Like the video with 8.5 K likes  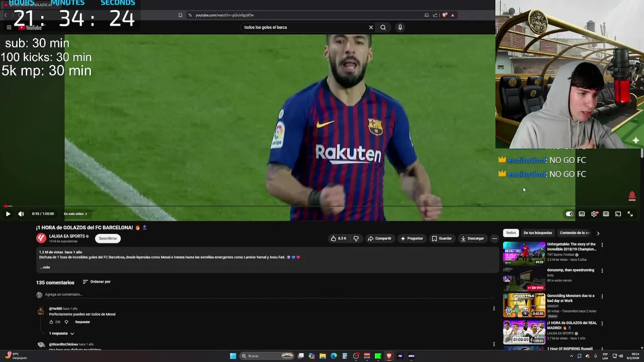point(338,238)
